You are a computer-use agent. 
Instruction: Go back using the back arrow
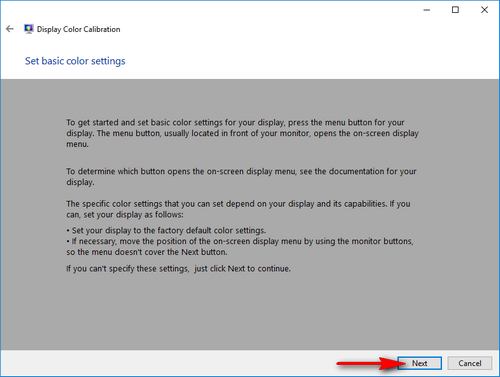[10, 29]
